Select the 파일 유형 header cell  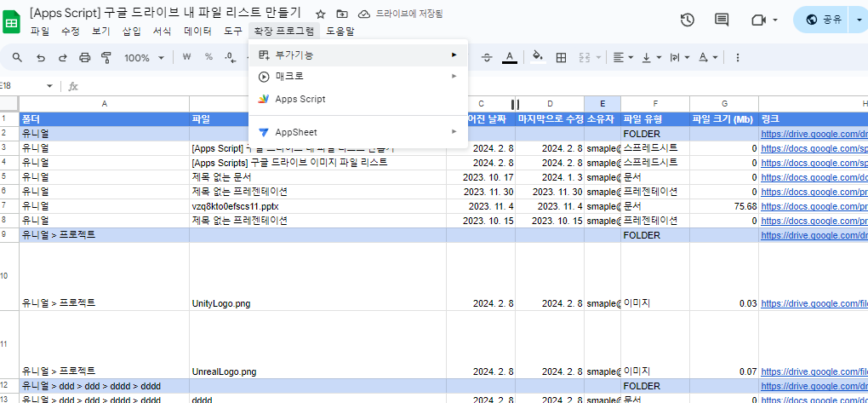click(x=655, y=119)
